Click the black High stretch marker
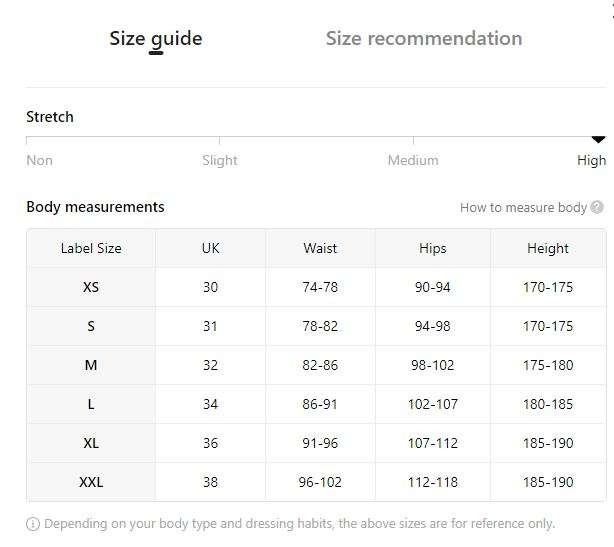Image resolution: width=614 pixels, height=547 pixels. 598,139
